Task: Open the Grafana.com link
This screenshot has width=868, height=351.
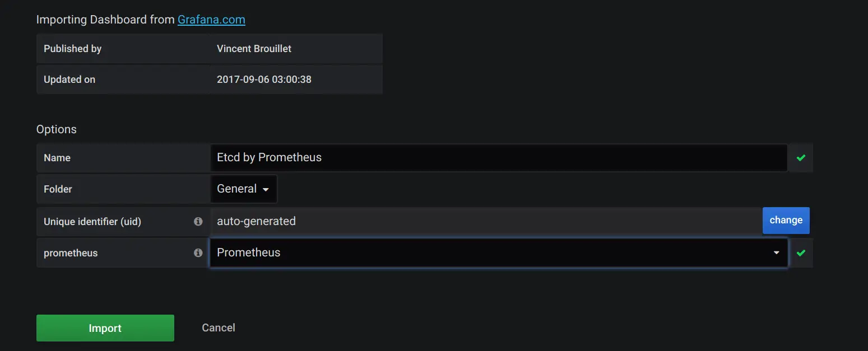Action: tap(211, 20)
